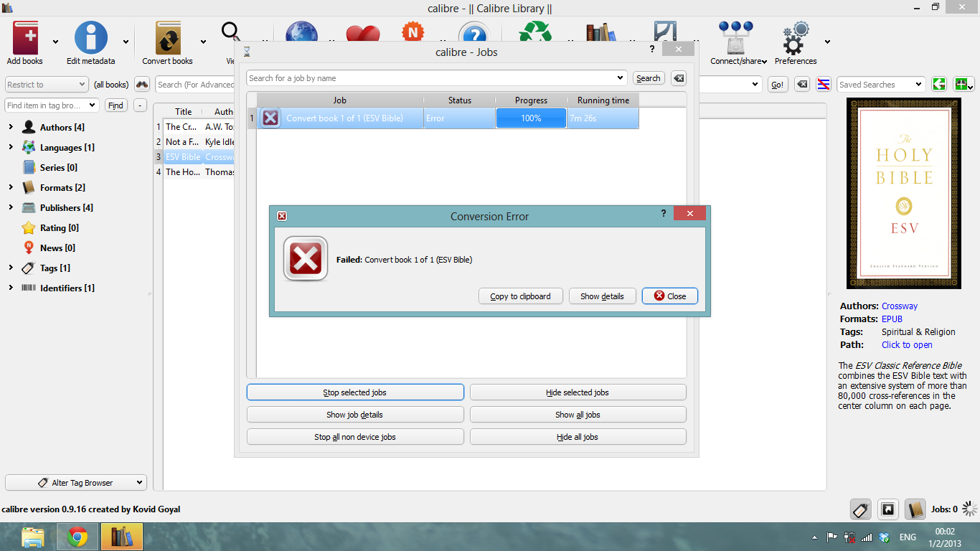Click Hide all jobs button
This screenshot has height=551, width=980.
coord(578,437)
